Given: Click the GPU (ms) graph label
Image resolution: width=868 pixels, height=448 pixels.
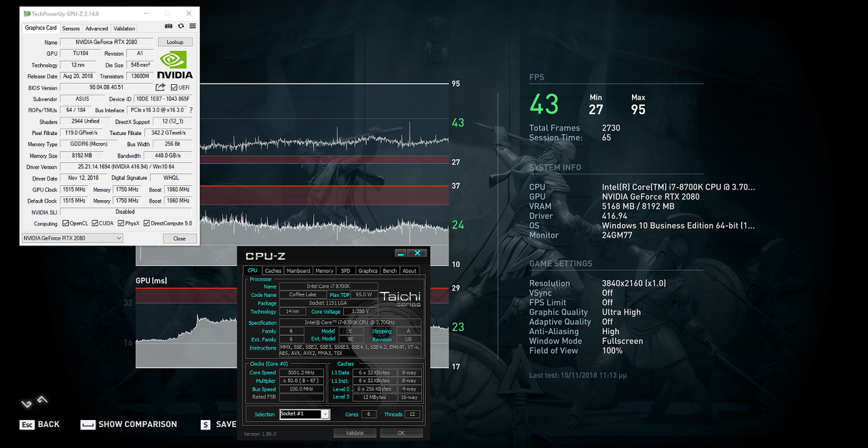Looking at the screenshot, I should 151,280.
